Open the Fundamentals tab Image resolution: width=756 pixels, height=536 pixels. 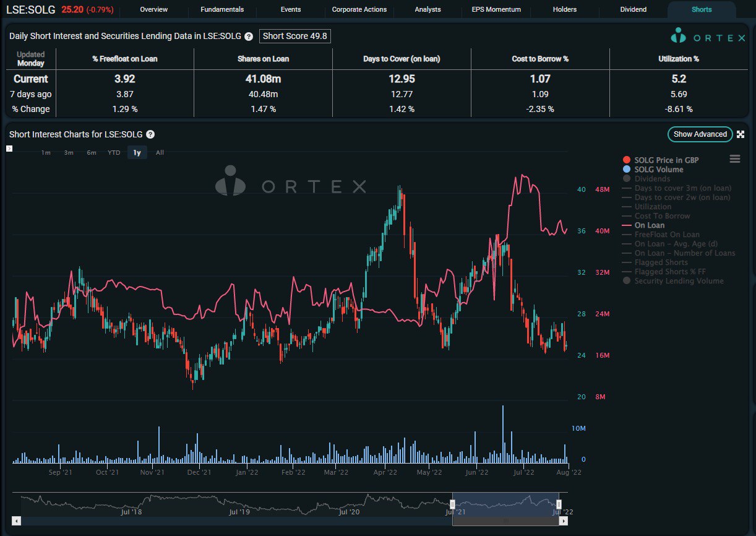click(222, 9)
